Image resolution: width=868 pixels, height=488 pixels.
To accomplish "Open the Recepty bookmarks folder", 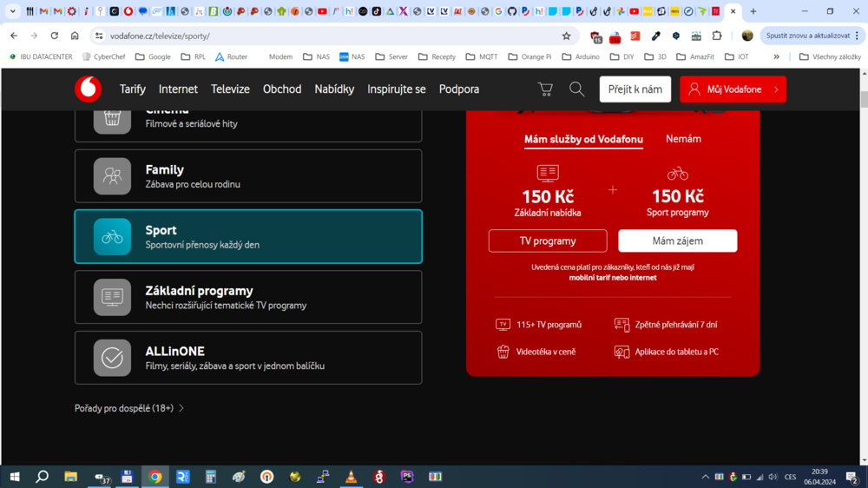I will pyautogui.click(x=437, y=56).
